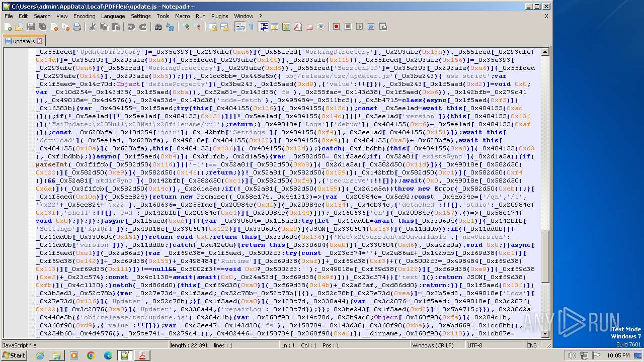644x362 pixels.
Task: Open the Windows Start menu
Action: click(14, 355)
